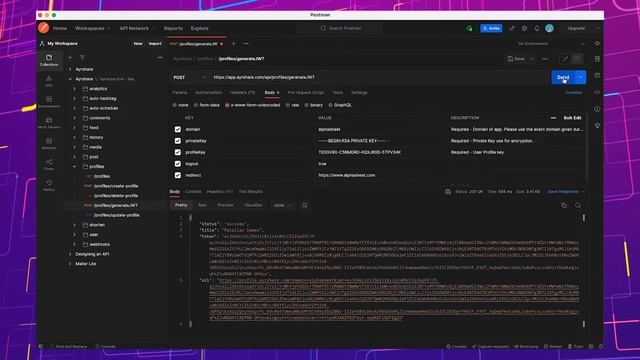Expand the comments folder
The width and height of the screenshot is (640, 360).
pyautogui.click(x=75, y=118)
